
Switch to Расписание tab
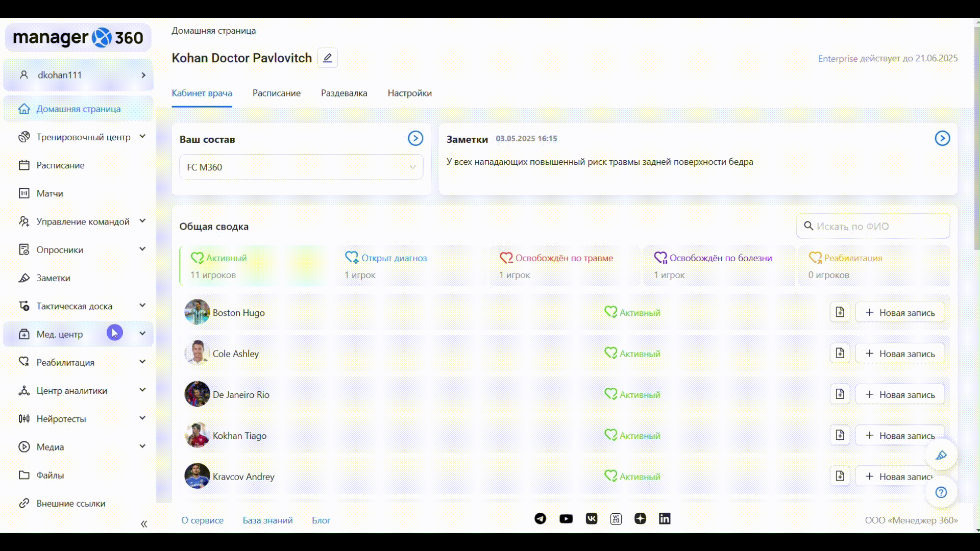[x=276, y=93]
